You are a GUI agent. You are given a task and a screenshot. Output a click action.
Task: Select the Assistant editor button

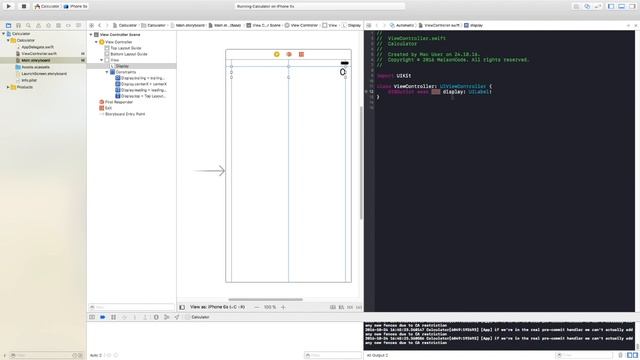coord(587,7)
